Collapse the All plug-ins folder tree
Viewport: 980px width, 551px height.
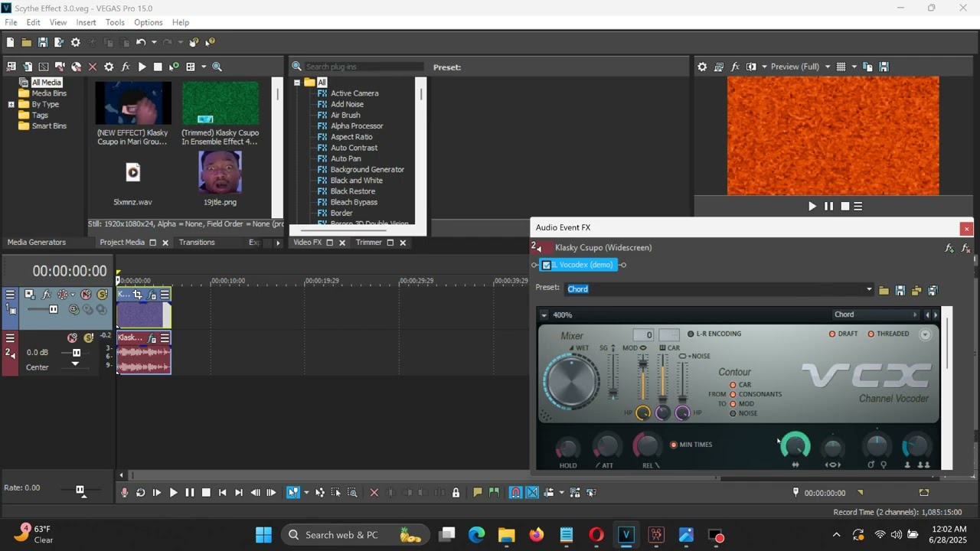[297, 82]
